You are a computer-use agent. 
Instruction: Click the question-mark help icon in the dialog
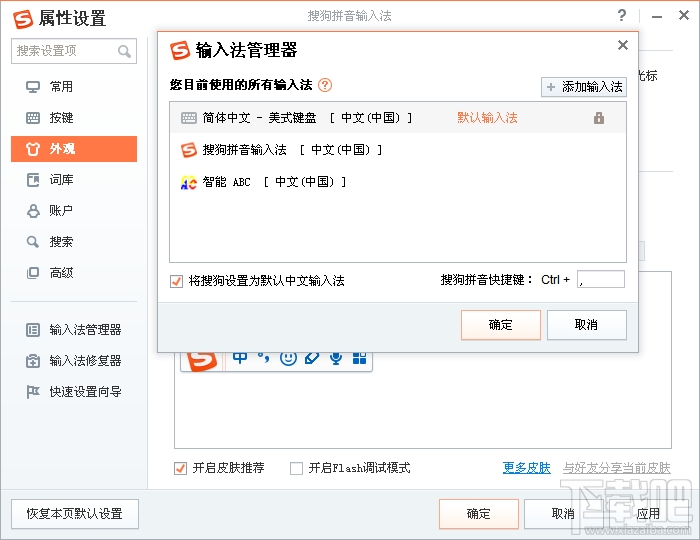(x=325, y=85)
